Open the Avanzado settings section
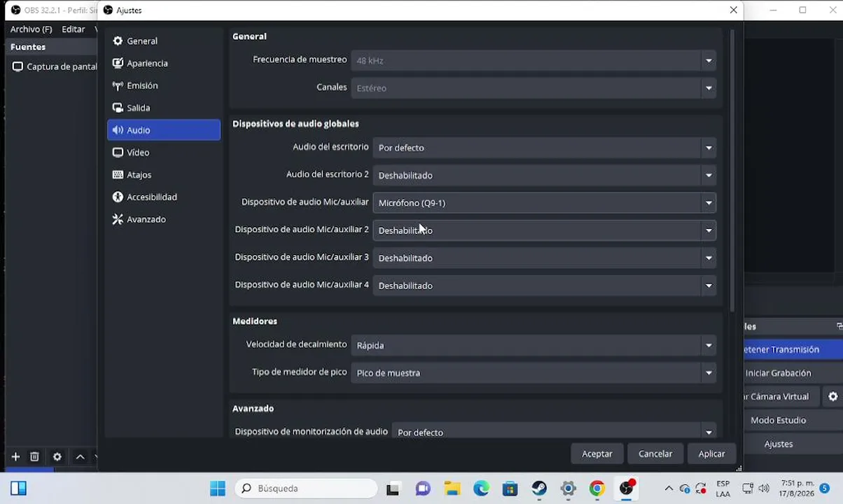 (x=164, y=220)
